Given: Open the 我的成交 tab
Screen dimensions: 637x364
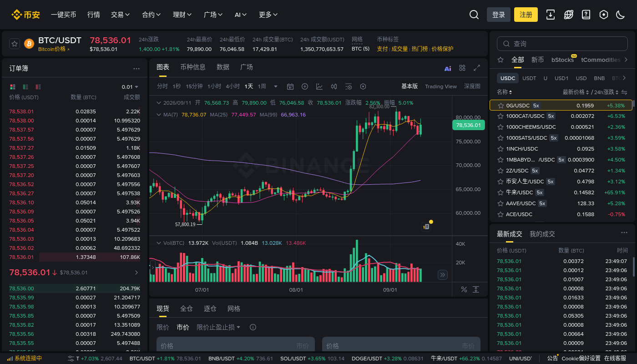Looking at the screenshot, I should (x=542, y=234).
